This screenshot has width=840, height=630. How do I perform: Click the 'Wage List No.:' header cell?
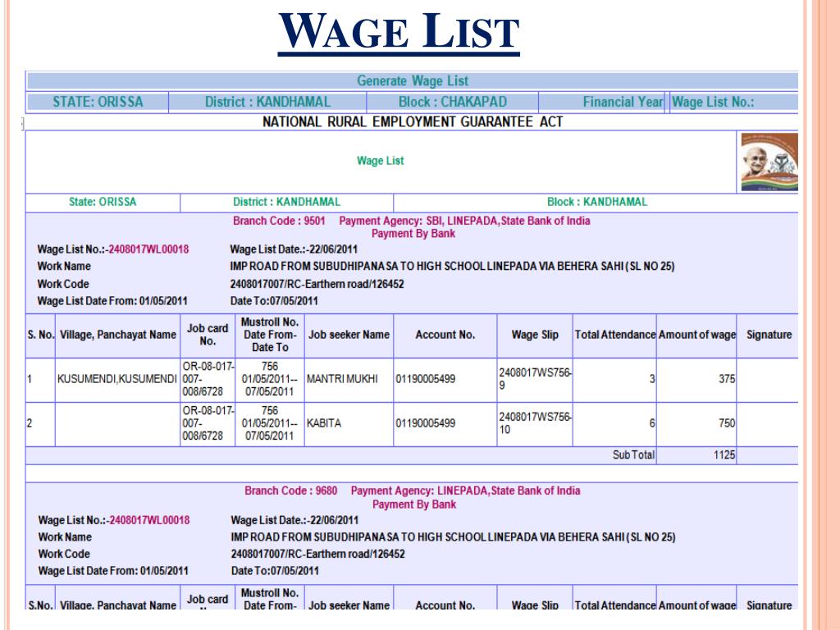point(734,102)
